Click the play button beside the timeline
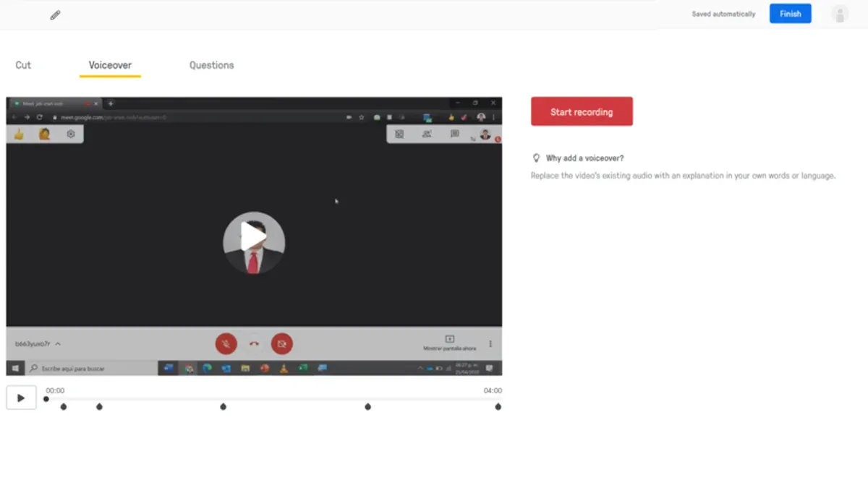 (x=21, y=398)
